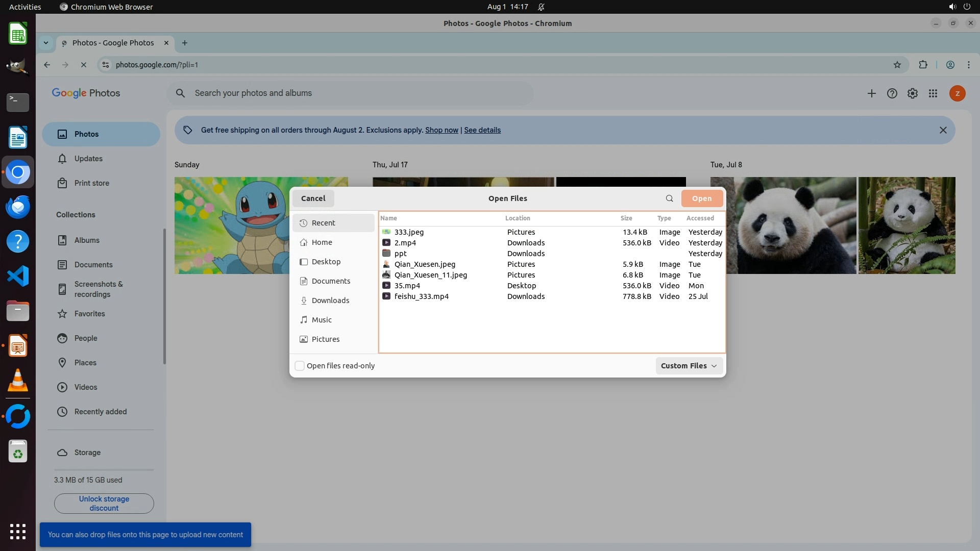Enable the Open files read-only checkbox
980x551 pixels.
pos(300,366)
